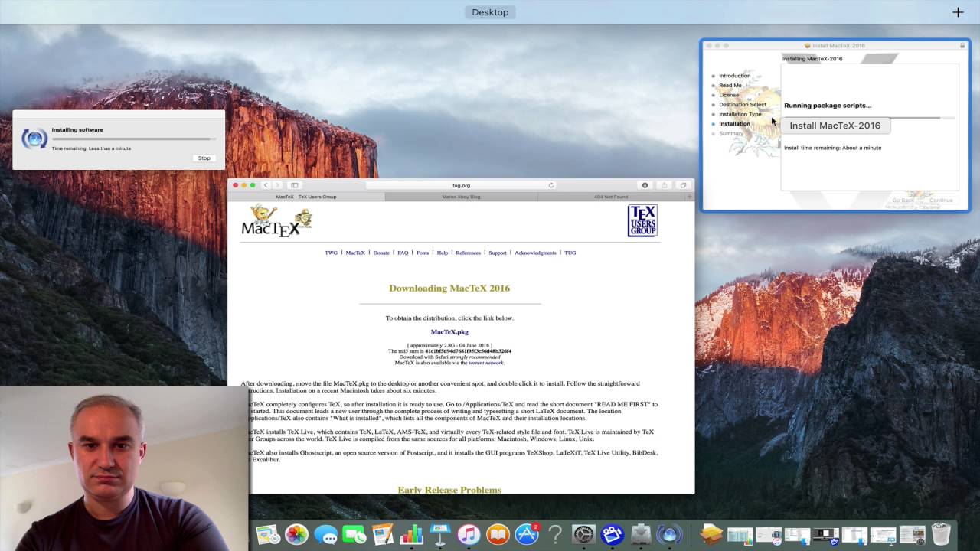The height and width of the screenshot is (551, 980).
Task: Open FaceTime from the Dock
Action: pos(354,534)
